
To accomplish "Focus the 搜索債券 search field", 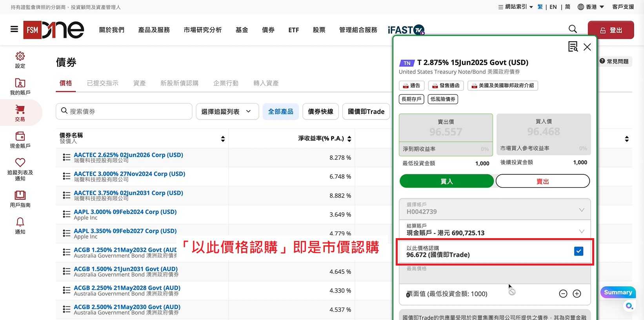I will 124,112.
